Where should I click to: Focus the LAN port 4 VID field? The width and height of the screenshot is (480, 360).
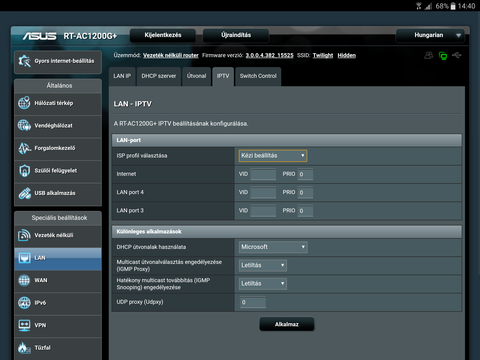tap(263, 193)
